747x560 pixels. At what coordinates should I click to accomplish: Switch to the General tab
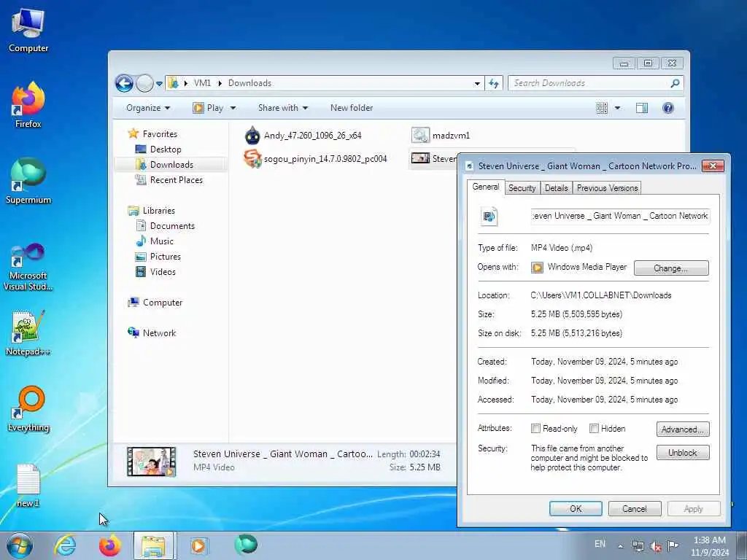click(485, 187)
